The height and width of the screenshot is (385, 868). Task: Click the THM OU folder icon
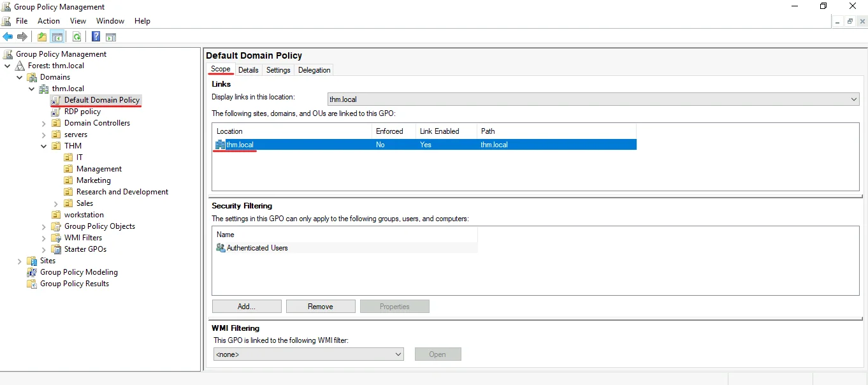pos(56,146)
